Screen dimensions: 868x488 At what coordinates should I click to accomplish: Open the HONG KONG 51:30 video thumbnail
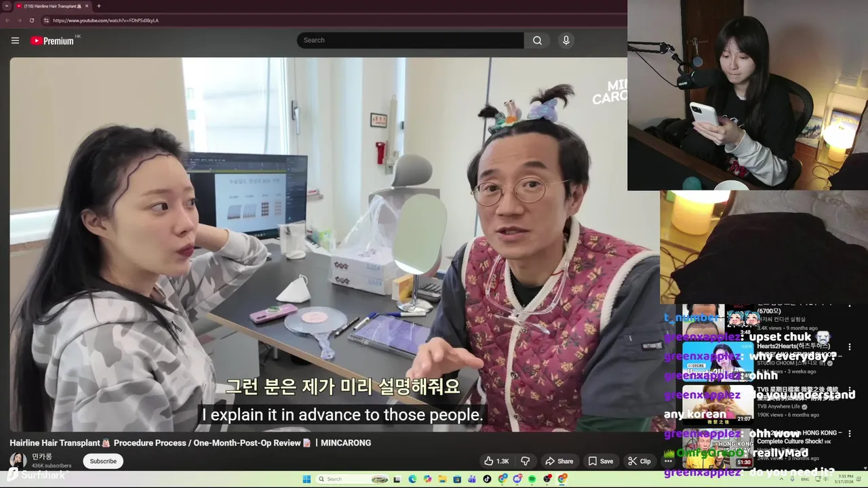(x=717, y=448)
